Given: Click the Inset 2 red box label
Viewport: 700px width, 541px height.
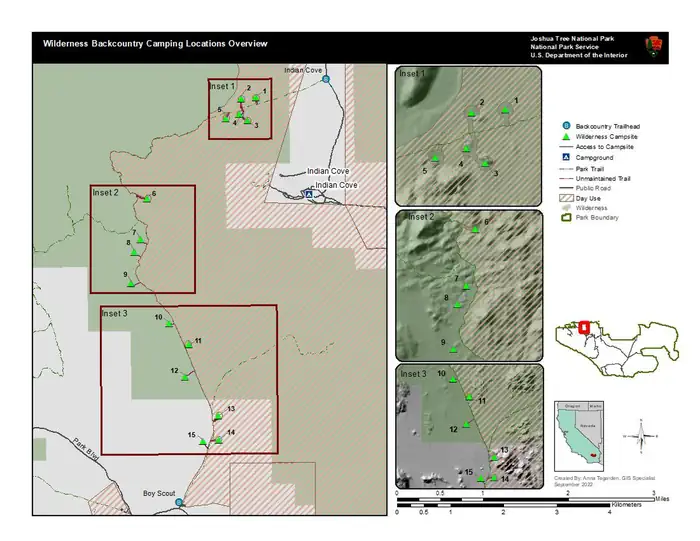Looking at the screenshot, I should click(x=105, y=192).
